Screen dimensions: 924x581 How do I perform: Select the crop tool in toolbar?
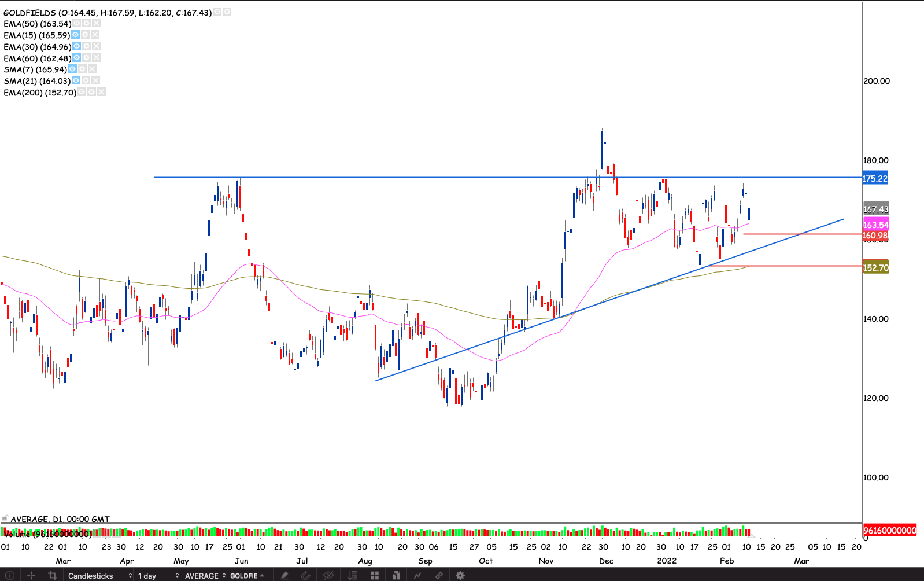[53, 575]
